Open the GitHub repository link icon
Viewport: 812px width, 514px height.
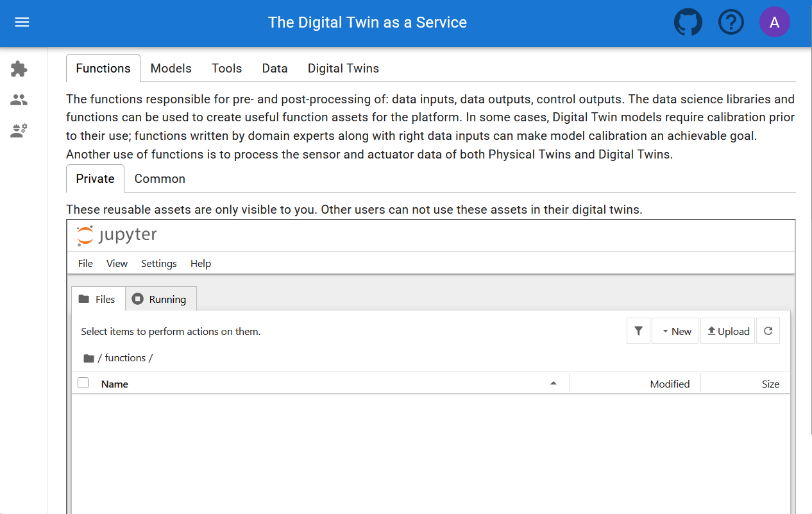coord(688,22)
